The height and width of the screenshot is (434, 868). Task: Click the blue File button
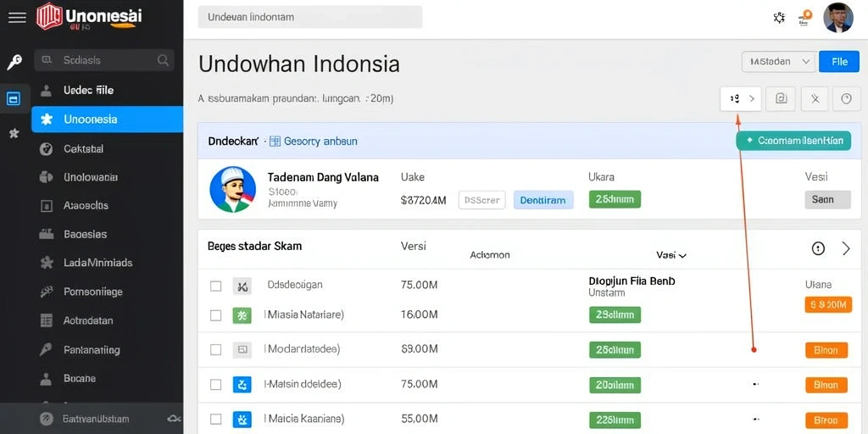pyautogui.click(x=839, y=61)
